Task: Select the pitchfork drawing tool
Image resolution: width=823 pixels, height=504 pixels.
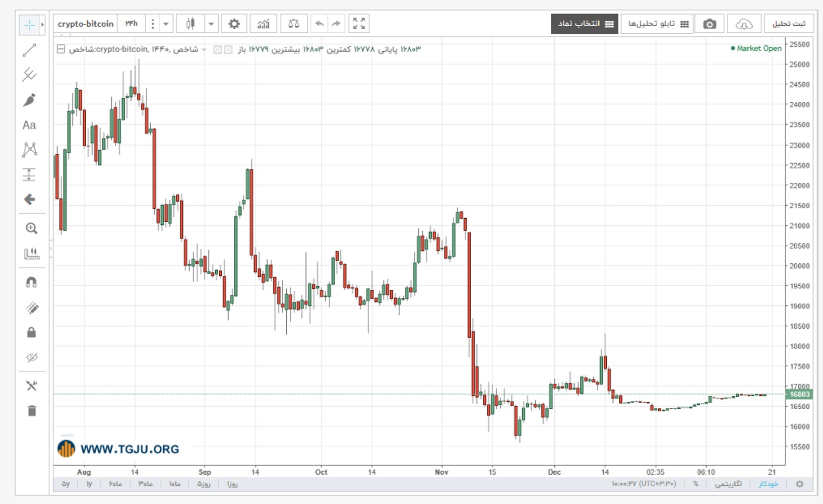Action: point(30,75)
